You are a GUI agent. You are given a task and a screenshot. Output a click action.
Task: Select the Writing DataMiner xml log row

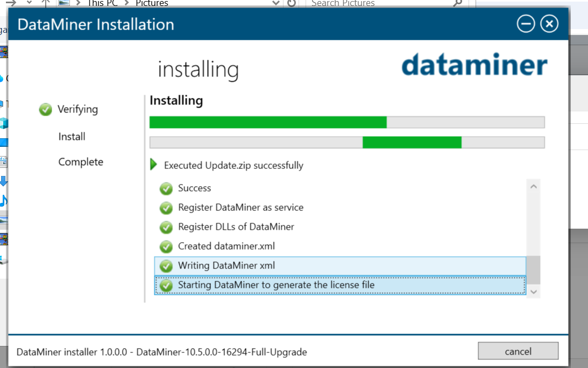click(x=339, y=266)
